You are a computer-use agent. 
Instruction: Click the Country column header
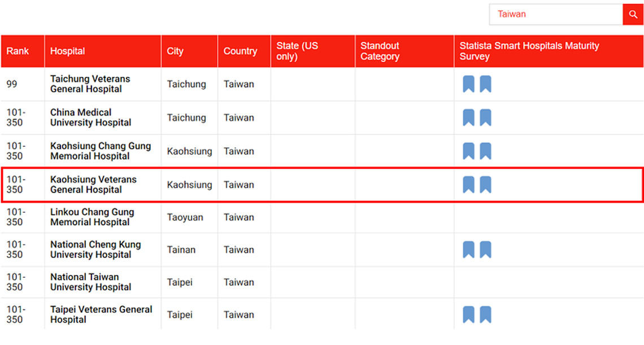(x=244, y=51)
